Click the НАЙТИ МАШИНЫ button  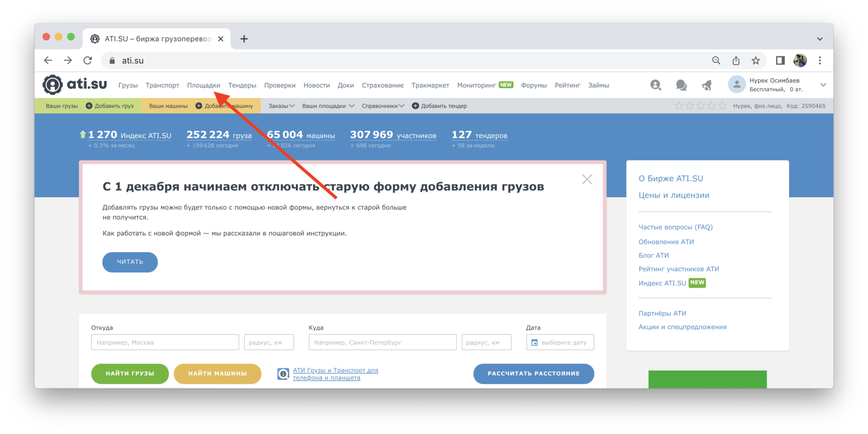pos(218,374)
